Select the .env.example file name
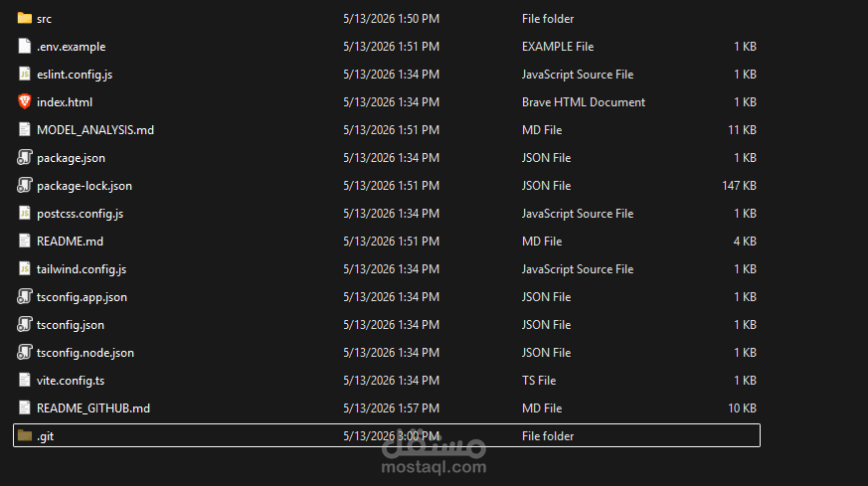This screenshot has height=486, width=868. click(71, 47)
